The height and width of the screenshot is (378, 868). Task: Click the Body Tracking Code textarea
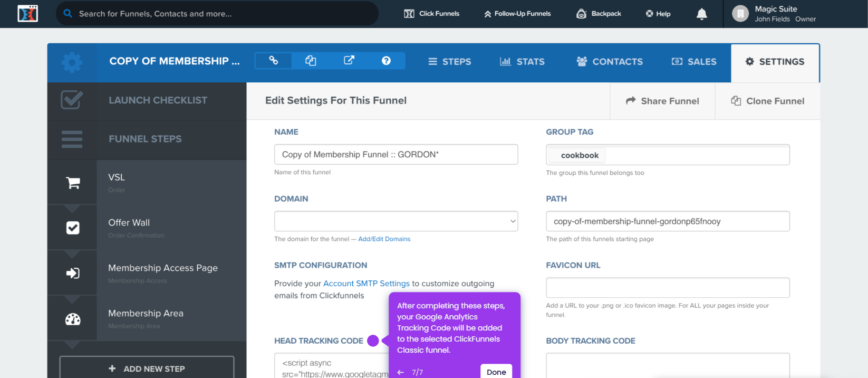(x=668, y=366)
